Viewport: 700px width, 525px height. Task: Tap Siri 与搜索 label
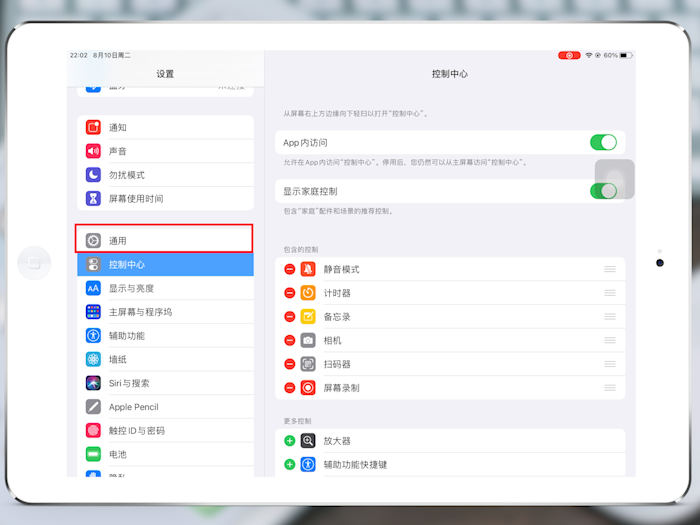pos(129,383)
